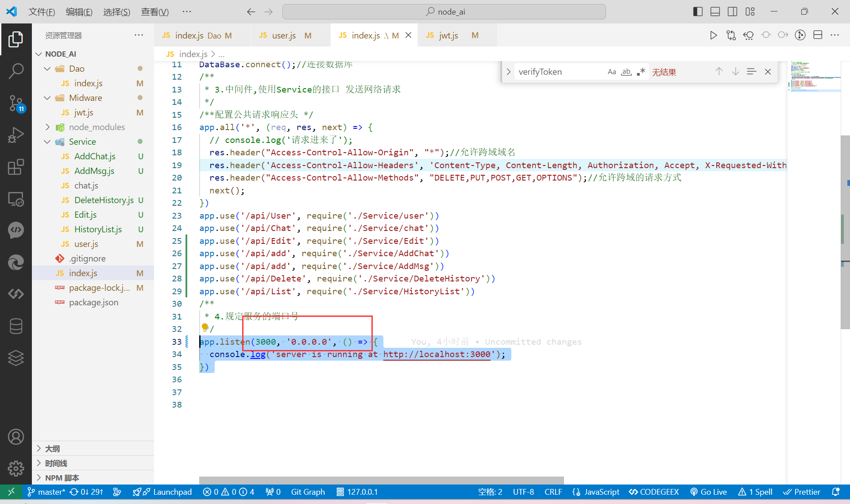Screen dimensions: 850x504
Task: Click the horizontal scrollbar under the editor
Action: pyautogui.click(x=381, y=480)
